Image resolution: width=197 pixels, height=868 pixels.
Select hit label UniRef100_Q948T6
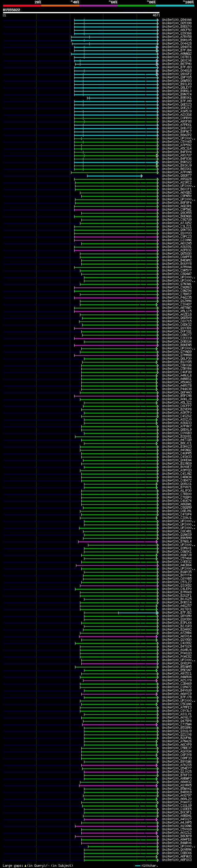click(177, 47)
